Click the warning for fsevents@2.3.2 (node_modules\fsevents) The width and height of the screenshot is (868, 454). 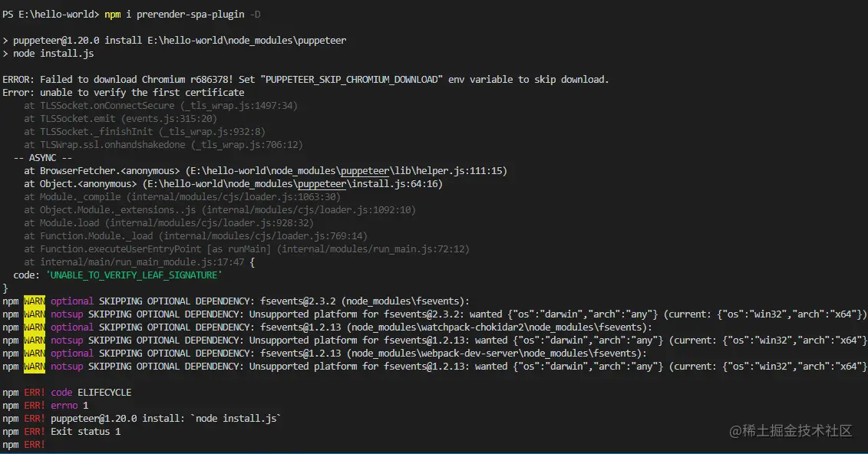click(x=236, y=301)
